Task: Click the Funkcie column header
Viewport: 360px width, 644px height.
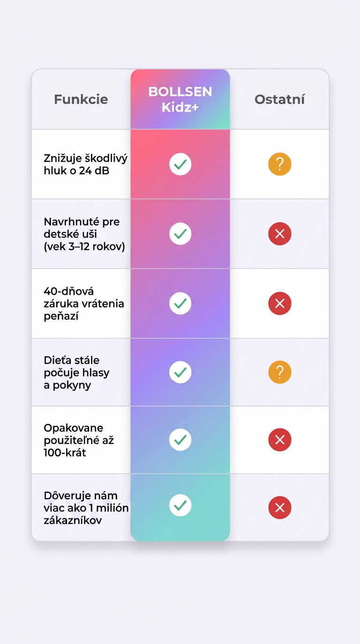Action: pyautogui.click(x=81, y=99)
